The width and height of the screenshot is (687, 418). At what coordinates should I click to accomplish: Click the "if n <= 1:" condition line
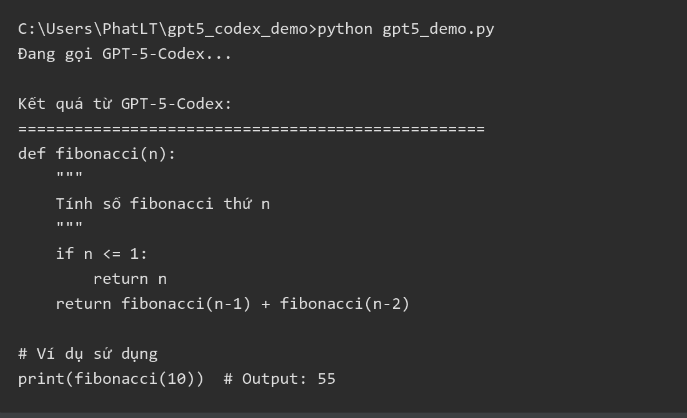pyautogui.click(x=101, y=253)
